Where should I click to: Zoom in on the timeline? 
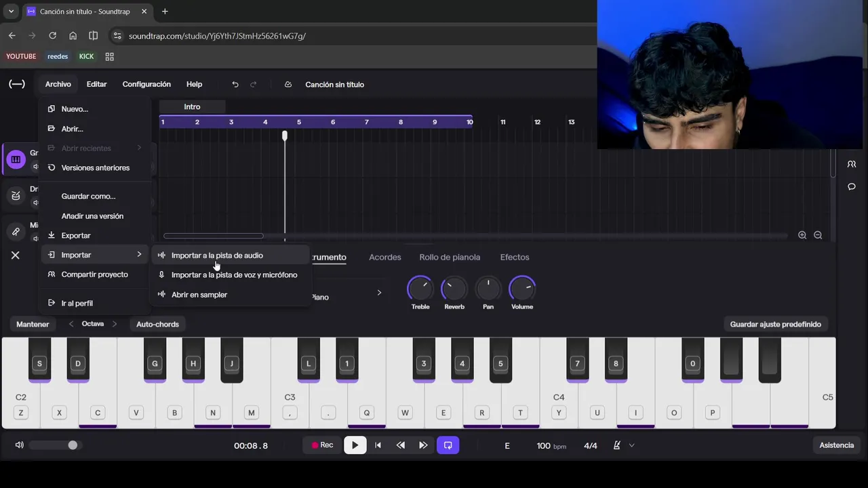coord(802,235)
